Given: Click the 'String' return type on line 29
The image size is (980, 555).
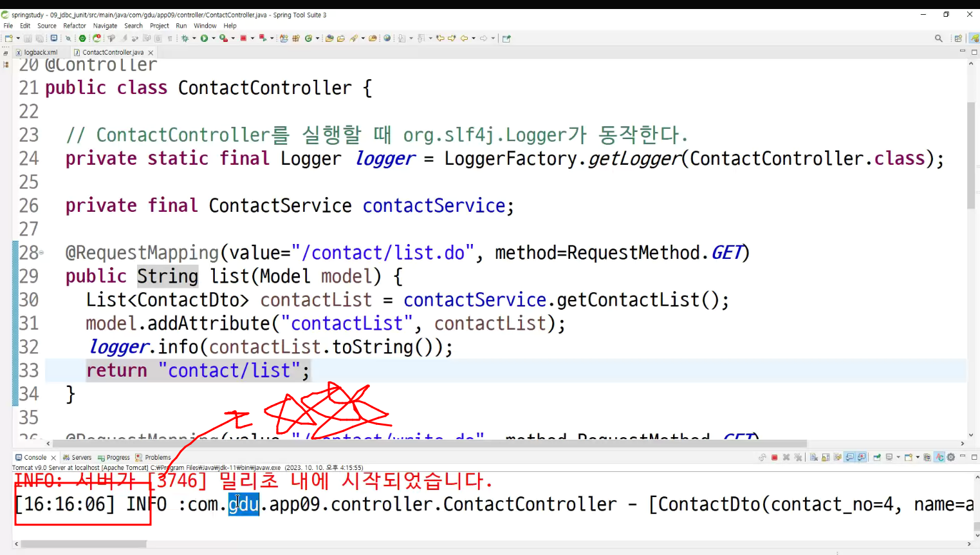Looking at the screenshot, I should (167, 276).
